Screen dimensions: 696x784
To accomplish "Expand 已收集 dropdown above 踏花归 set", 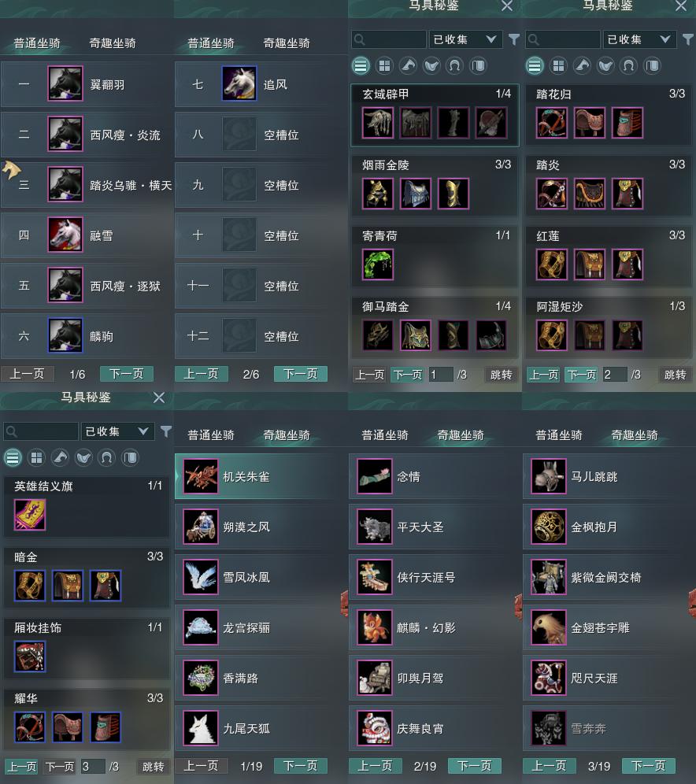I will pos(639,39).
